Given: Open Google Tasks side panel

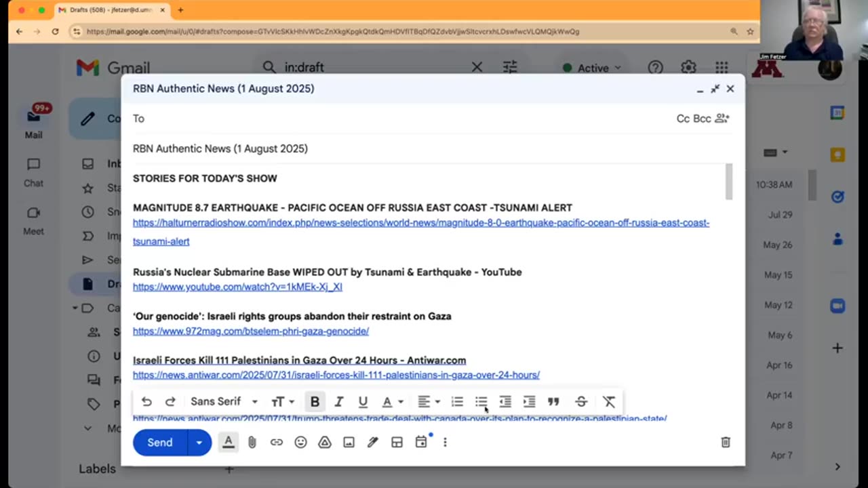Looking at the screenshot, I should [x=837, y=197].
